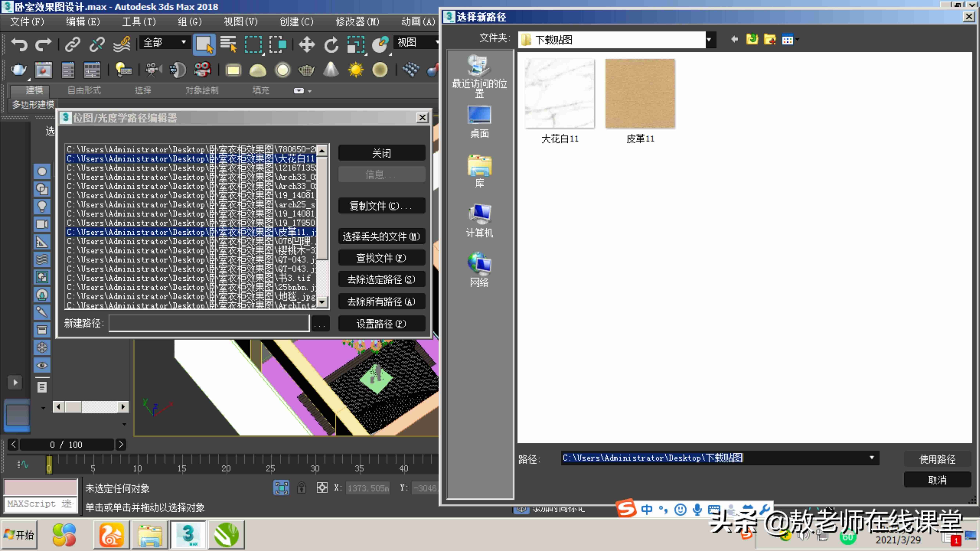Switch to the 自由形式 ribbon tab
Viewport: 980px width, 551px height.
click(x=84, y=90)
